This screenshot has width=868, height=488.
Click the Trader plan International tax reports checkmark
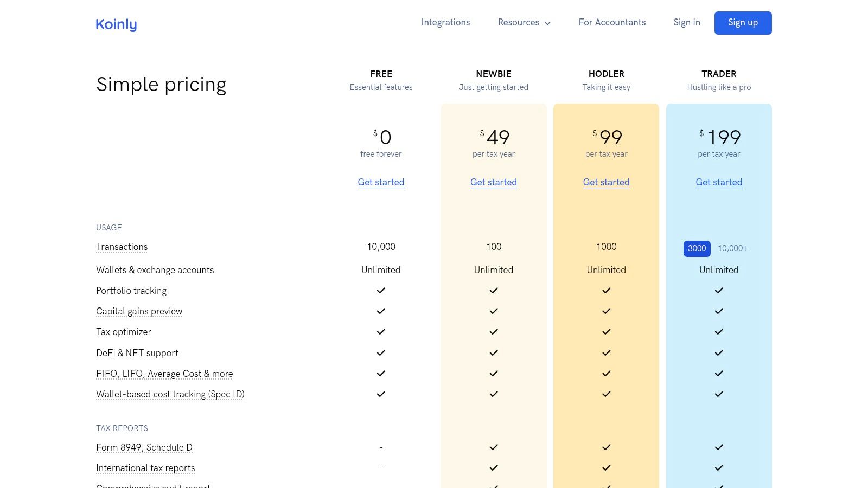pyautogui.click(x=719, y=468)
